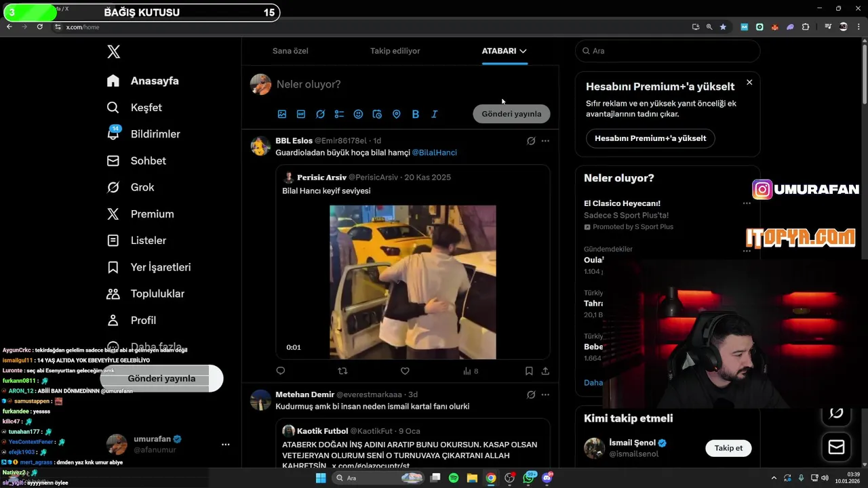Open Grok from the sidebar
Screen dimensions: 868x488
(x=131, y=187)
